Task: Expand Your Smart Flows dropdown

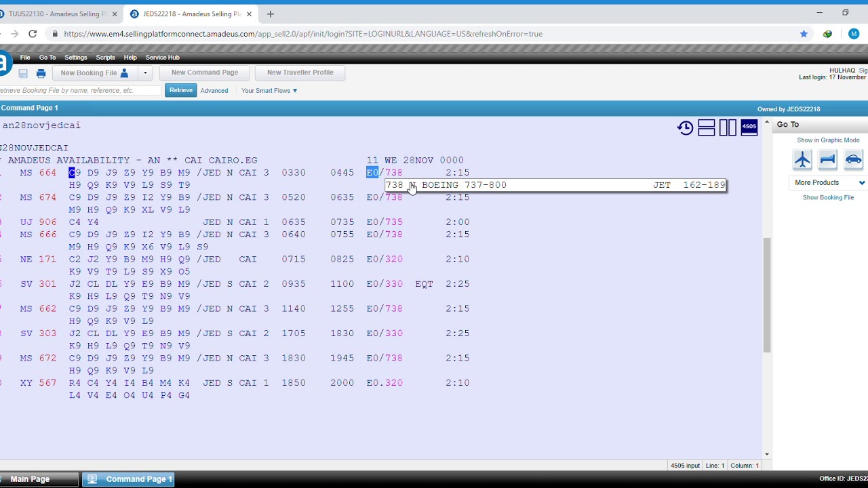Action: click(x=269, y=91)
